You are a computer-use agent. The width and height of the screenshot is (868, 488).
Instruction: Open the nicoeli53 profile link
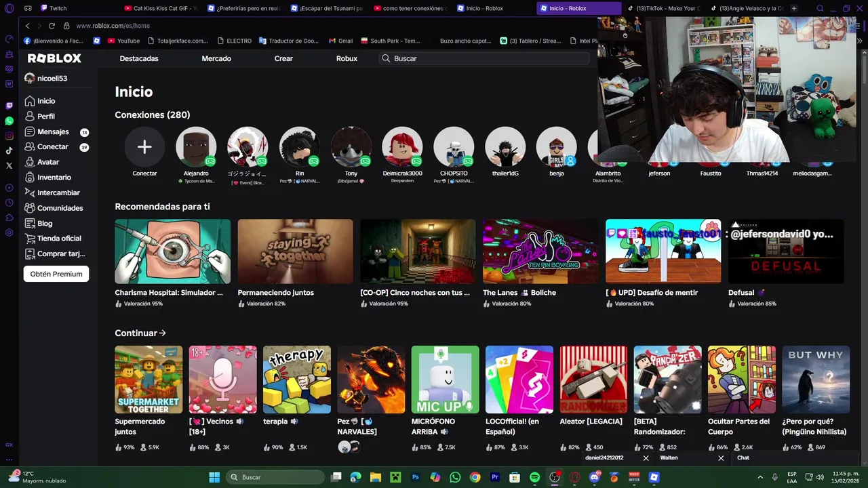point(46,79)
